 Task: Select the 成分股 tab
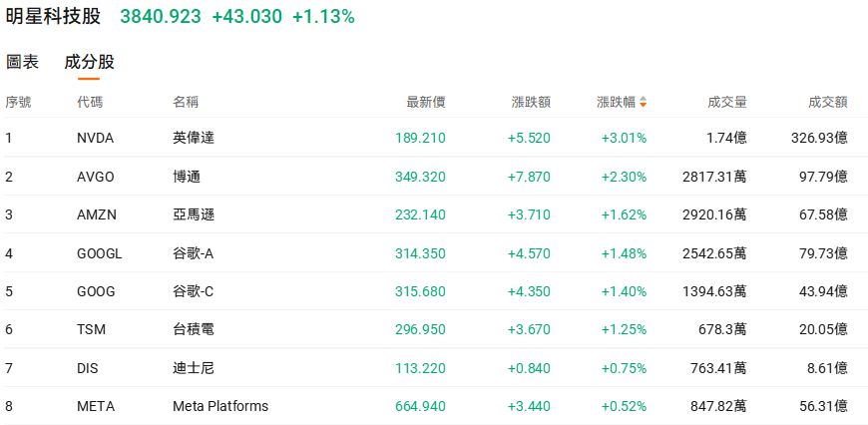(x=89, y=62)
